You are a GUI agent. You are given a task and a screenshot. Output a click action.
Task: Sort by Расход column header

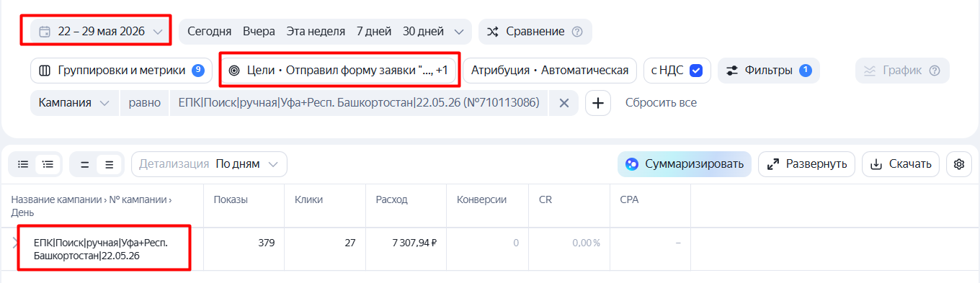point(391,199)
